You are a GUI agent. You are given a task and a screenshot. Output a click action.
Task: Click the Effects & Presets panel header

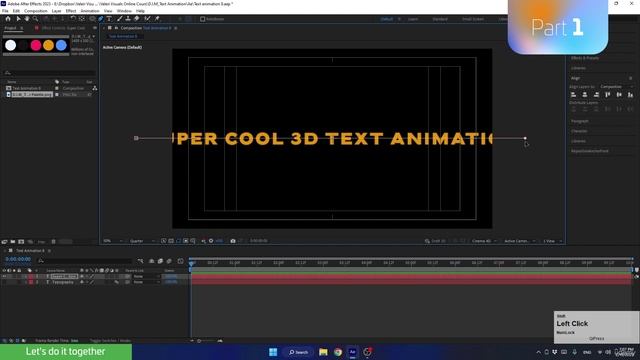pyautogui.click(x=585, y=58)
